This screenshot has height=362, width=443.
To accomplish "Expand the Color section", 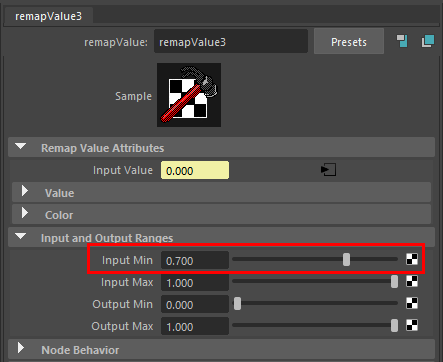I will (221, 214).
